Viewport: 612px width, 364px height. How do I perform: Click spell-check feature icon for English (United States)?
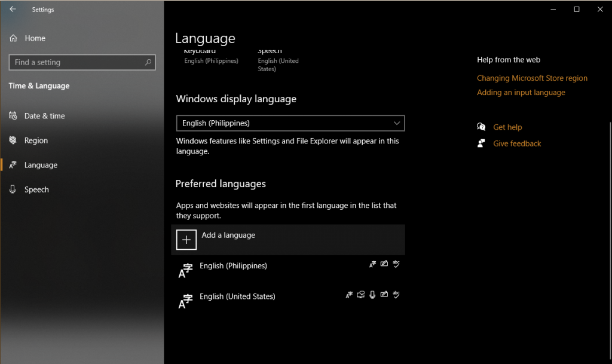pyautogui.click(x=396, y=295)
